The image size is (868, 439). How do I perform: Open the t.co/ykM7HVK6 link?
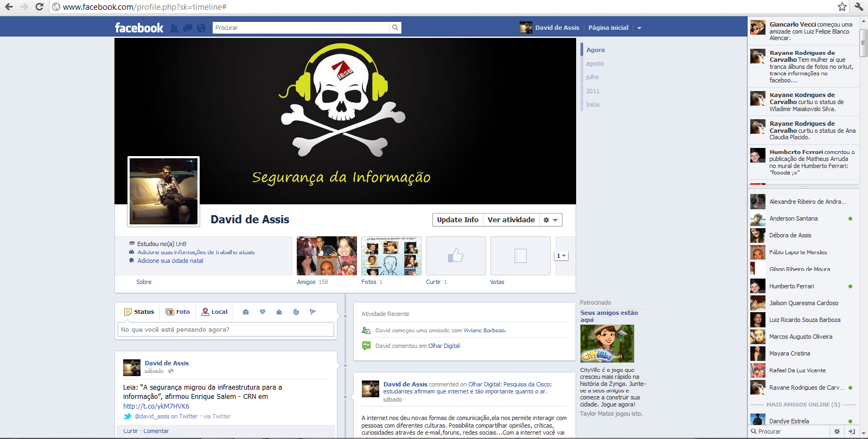pyautogui.click(x=156, y=406)
